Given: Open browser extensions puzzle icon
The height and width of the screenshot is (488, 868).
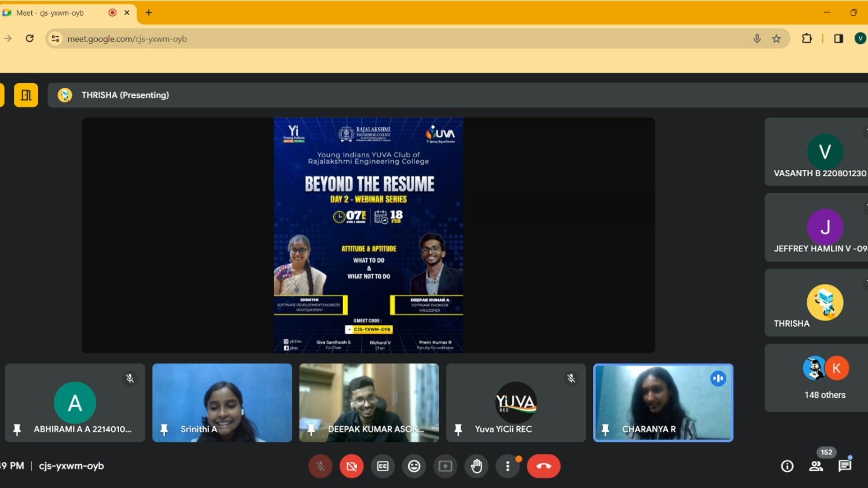Looking at the screenshot, I should pos(807,39).
